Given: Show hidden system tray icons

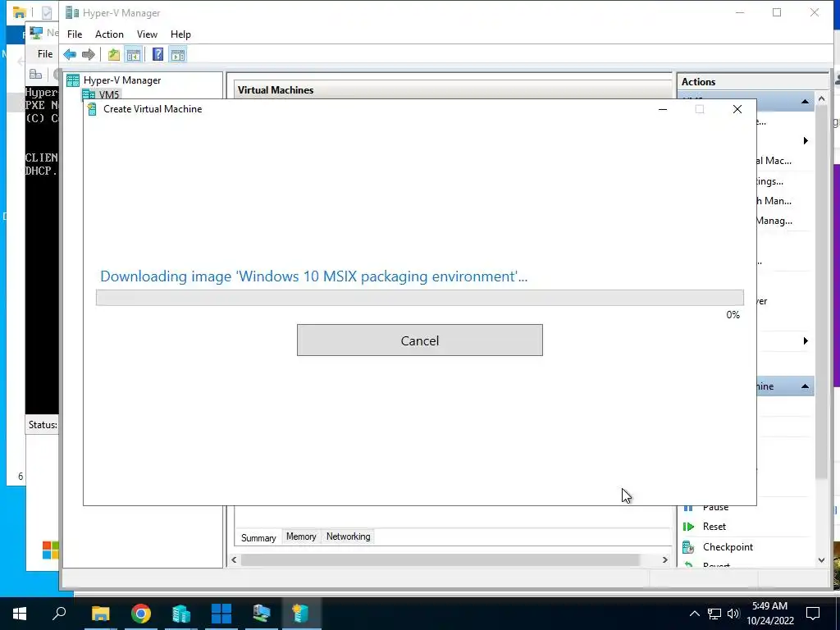Looking at the screenshot, I should (694, 614).
